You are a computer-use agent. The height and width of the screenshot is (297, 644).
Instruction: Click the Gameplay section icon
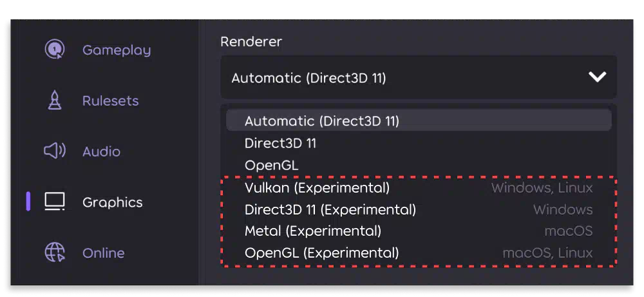click(55, 50)
